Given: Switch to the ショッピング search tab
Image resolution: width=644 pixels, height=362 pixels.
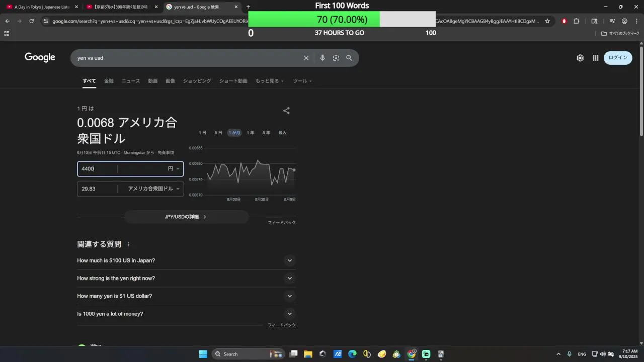Looking at the screenshot, I should [x=197, y=81].
